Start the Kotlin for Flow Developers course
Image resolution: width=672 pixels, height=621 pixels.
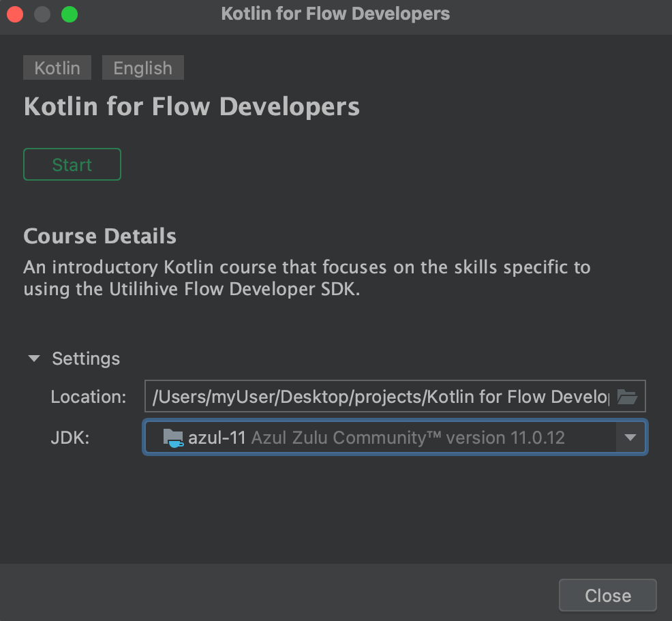tap(72, 164)
